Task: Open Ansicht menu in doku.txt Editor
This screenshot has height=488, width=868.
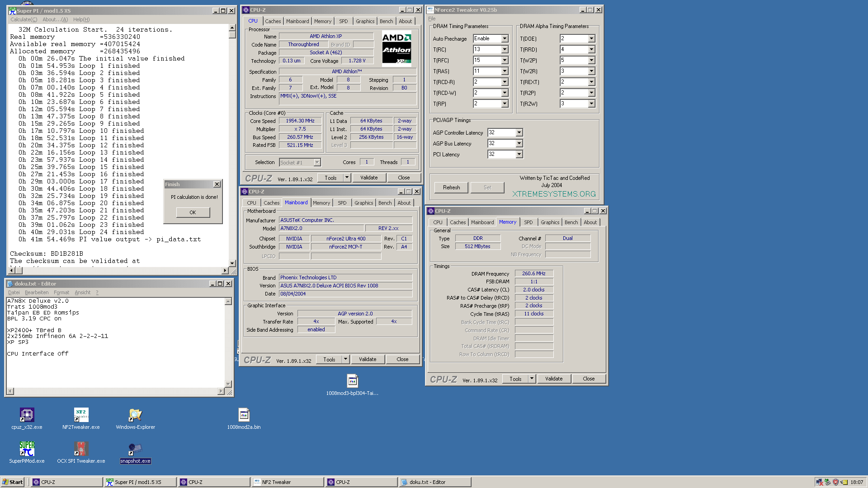Action: [x=83, y=293]
